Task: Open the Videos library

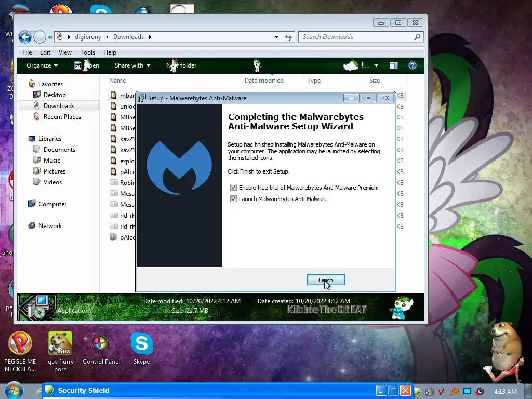Action: (x=48, y=182)
